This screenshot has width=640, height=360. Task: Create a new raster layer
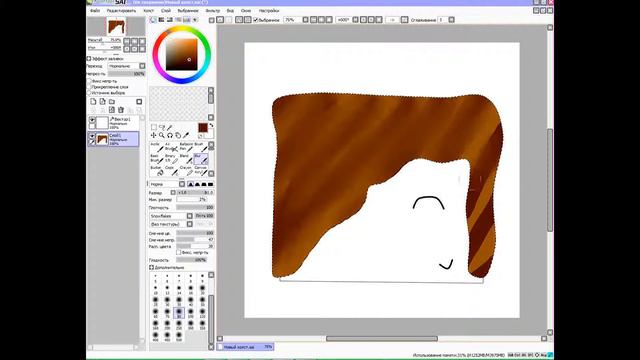(x=93, y=102)
